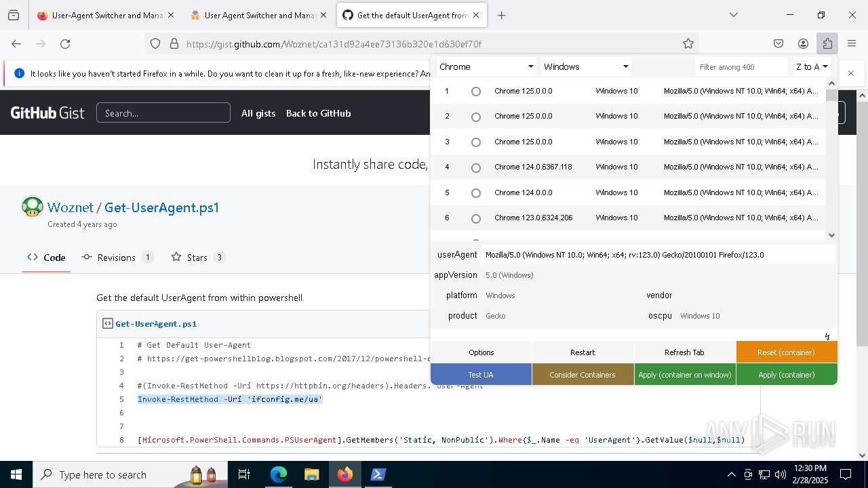Screen dimensions: 868x488
Task: Select the Revisions tab
Action: 117,258
